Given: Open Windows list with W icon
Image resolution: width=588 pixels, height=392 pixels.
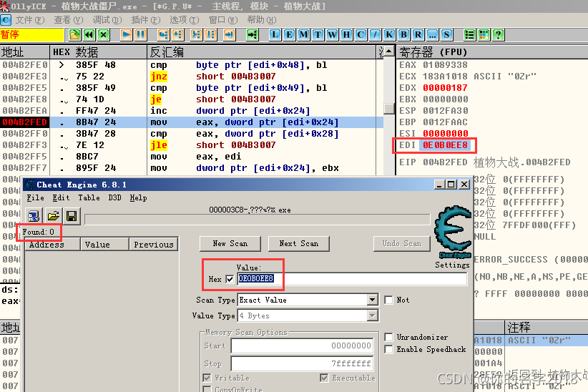Looking at the screenshot, I should point(332,35).
